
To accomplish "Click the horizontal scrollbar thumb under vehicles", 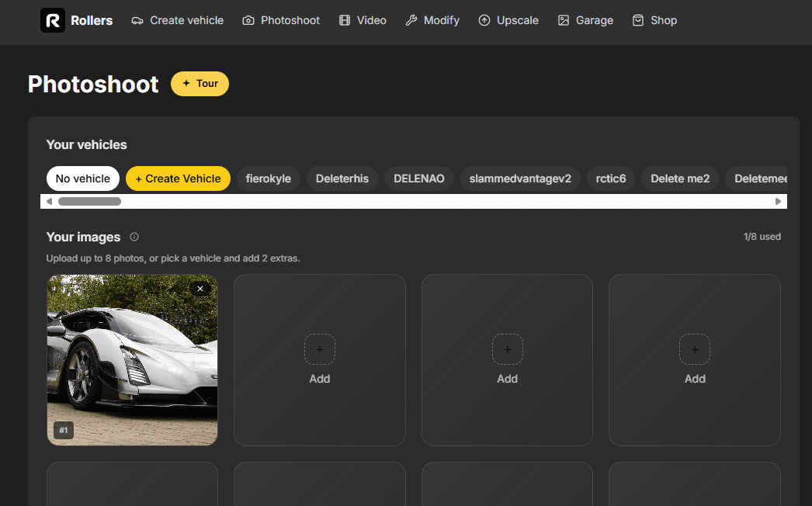I will click(89, 202).
